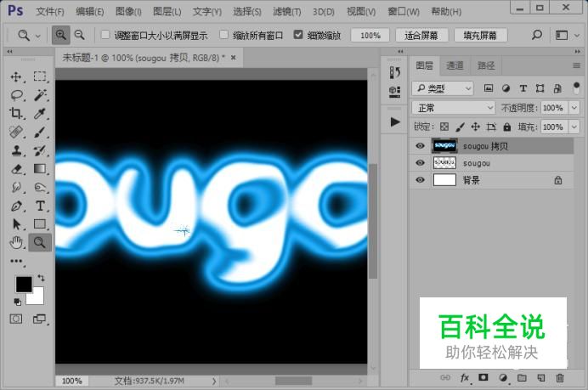The image size is (588, 390).
Task: Open the adjustment layer menu icon
Action: click(503, 377)
